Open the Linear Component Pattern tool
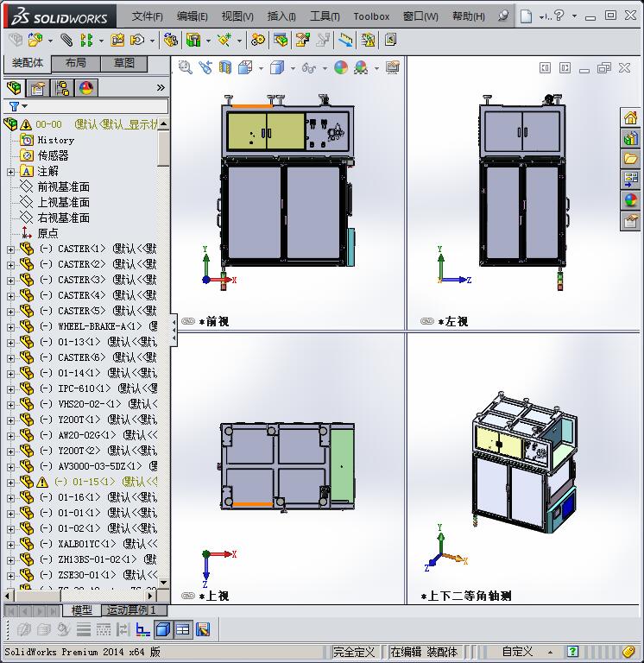644x663 pixels. tap(86, 41)
